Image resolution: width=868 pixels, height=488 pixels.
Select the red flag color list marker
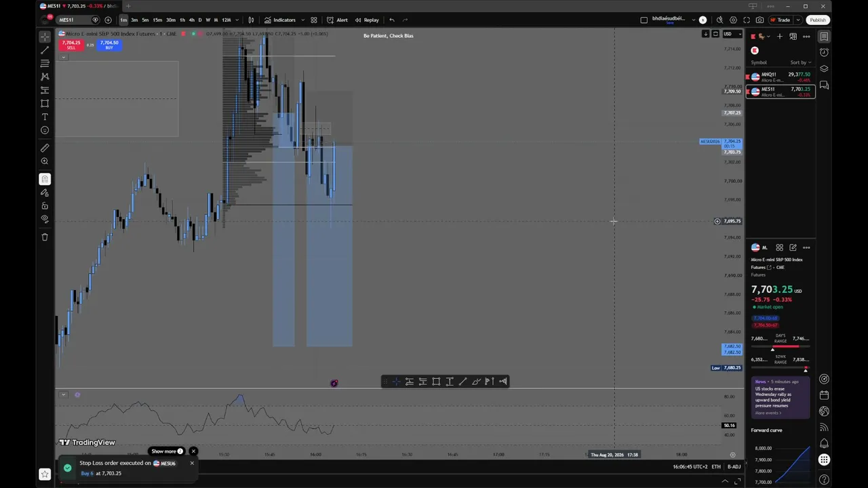(755, 50)
